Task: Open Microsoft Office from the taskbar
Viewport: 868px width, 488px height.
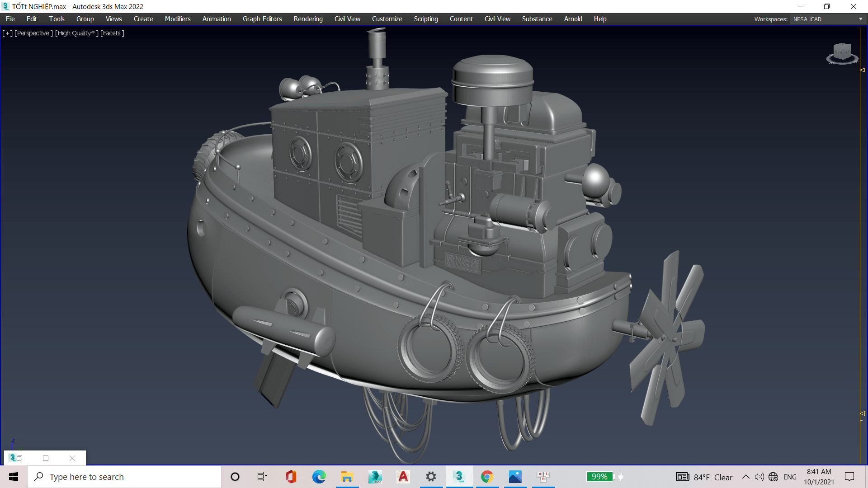Action: point(291,477)
